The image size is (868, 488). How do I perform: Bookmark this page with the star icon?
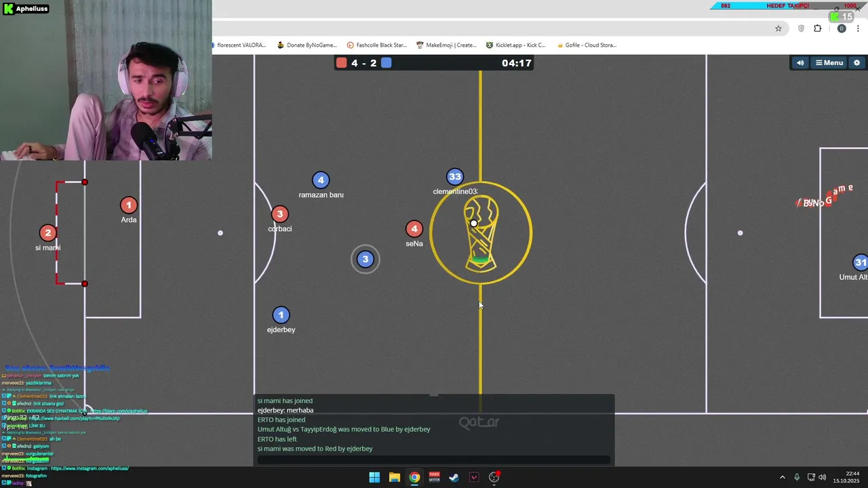[x=778, y=28]
